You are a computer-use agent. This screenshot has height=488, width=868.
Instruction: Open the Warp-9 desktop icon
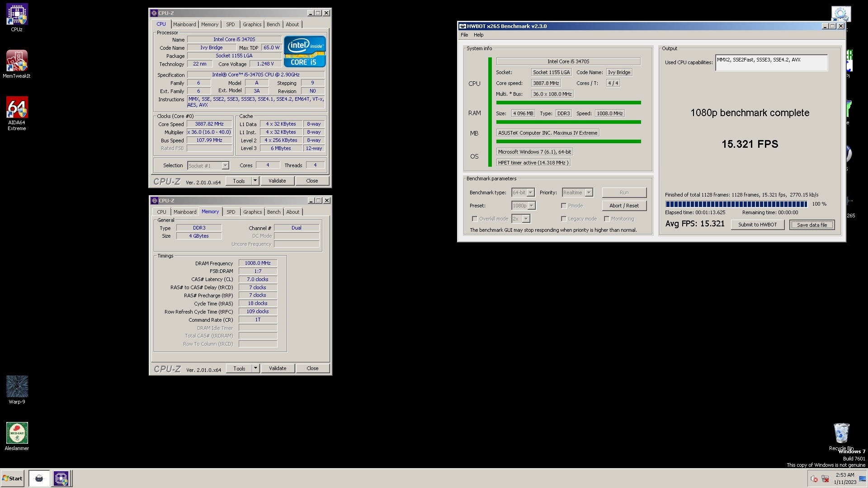tap(17, 390)
